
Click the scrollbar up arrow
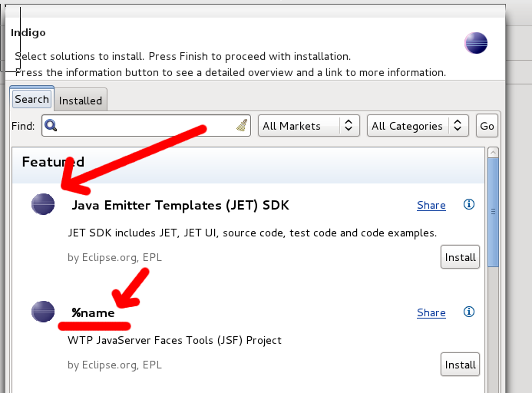point(493,153)
